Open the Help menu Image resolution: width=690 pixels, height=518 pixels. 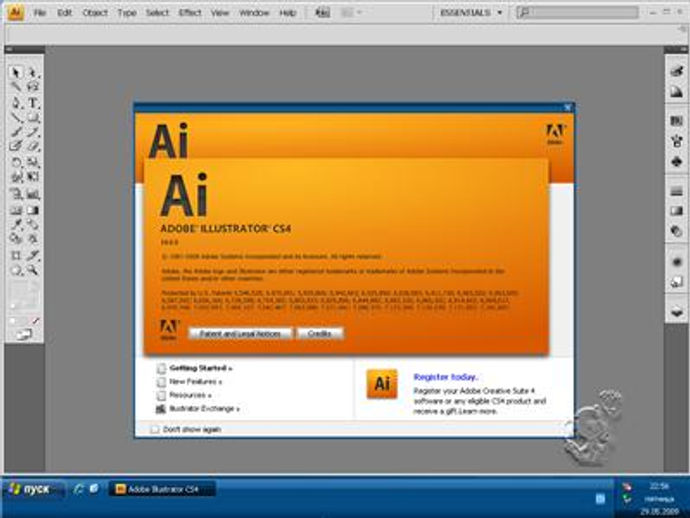[288, 13]
